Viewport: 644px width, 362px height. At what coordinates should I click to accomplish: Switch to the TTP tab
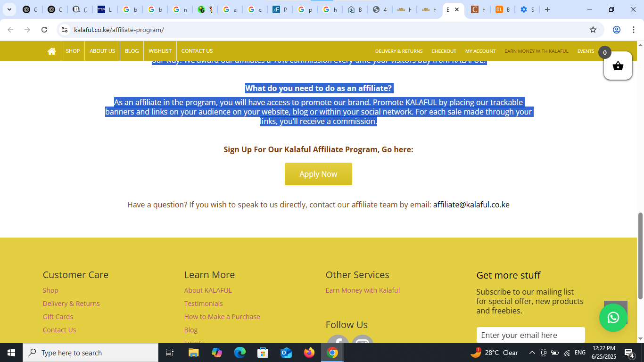pyautogui.click(x=105, y=9)
